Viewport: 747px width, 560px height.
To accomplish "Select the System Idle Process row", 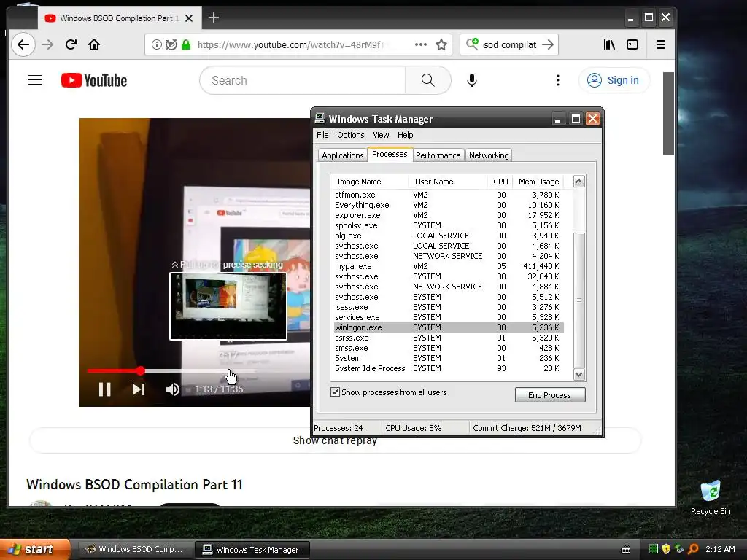I will (x=449, y=368).
